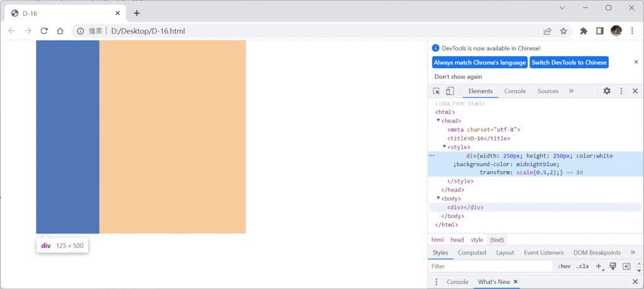Toggle the :hov element state panel
The width and height of the screenshot is (644, 289).
coord(564,266)
